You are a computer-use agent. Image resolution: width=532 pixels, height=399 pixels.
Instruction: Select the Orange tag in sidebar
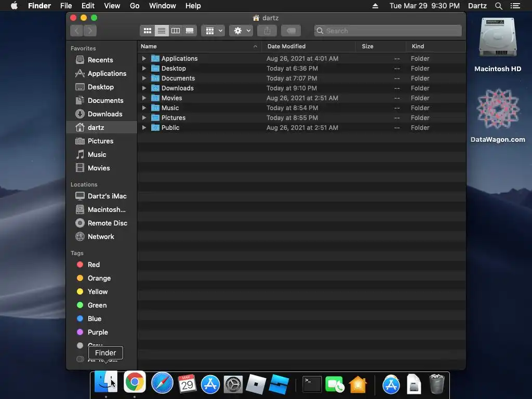point(101,278)
